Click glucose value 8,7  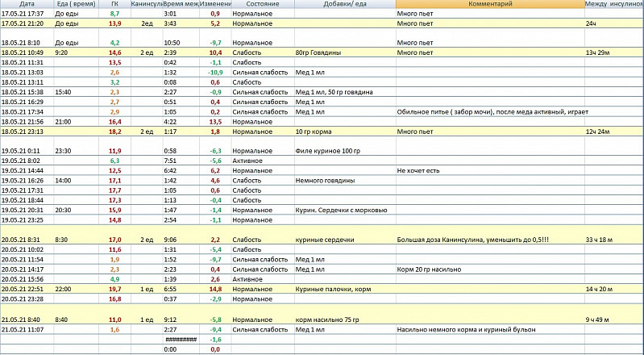tap(115, 14)
